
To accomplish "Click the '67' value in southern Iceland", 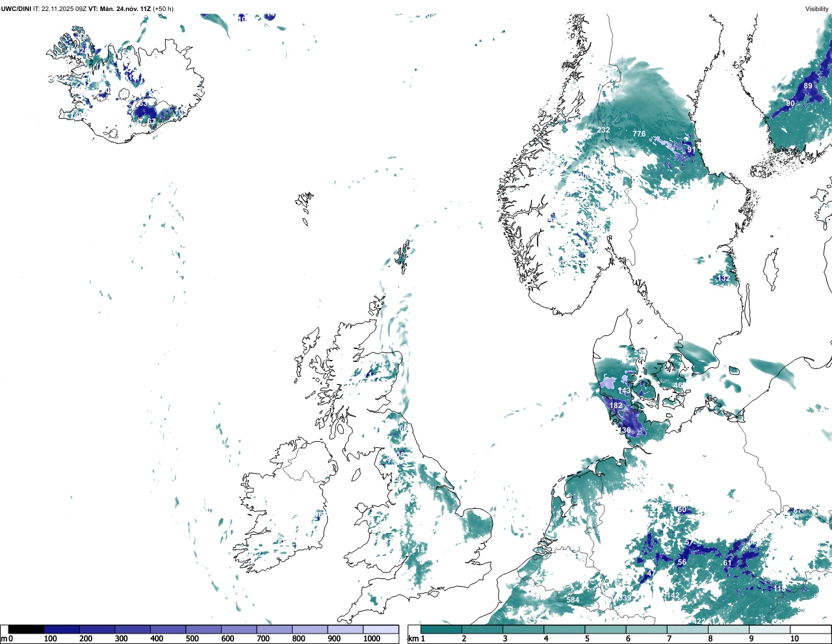I will click(x=151, y=122).
